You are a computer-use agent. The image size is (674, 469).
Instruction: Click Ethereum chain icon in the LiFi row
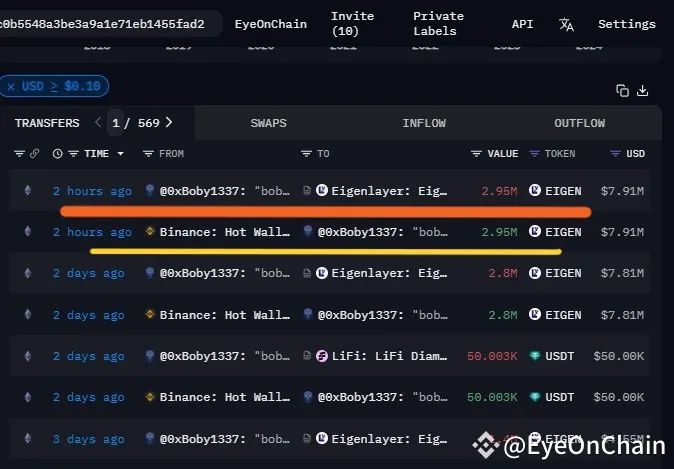28,356
